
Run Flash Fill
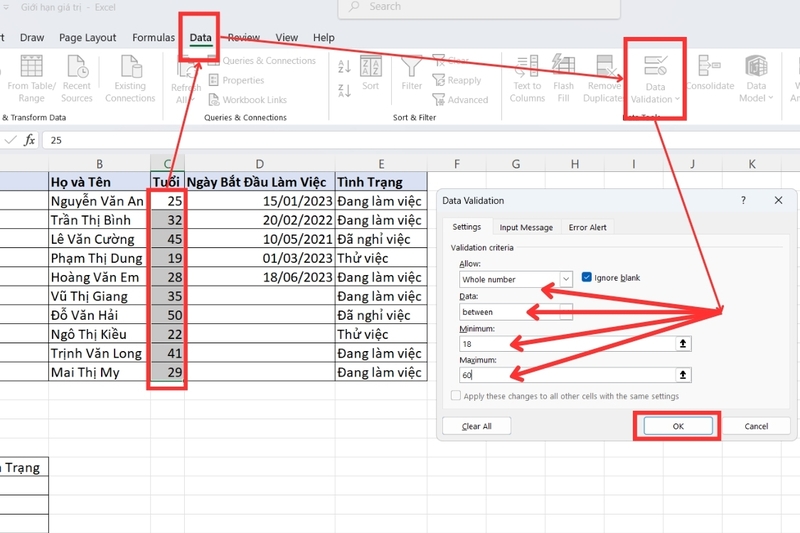(563, 79)
